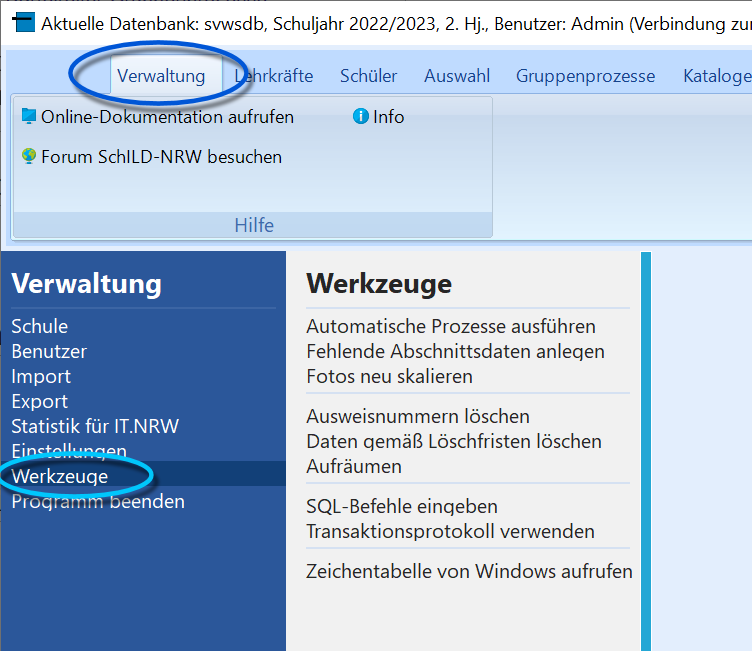Open Aufräumen tool
Image resolution: width=752 pixels, height=651 pixels.
[354, 466]
